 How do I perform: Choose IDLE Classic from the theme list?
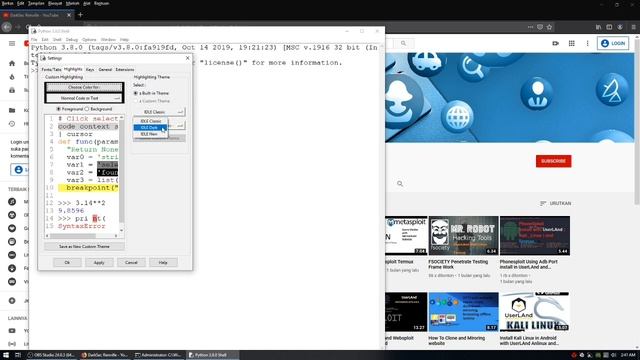click(150, 121)
